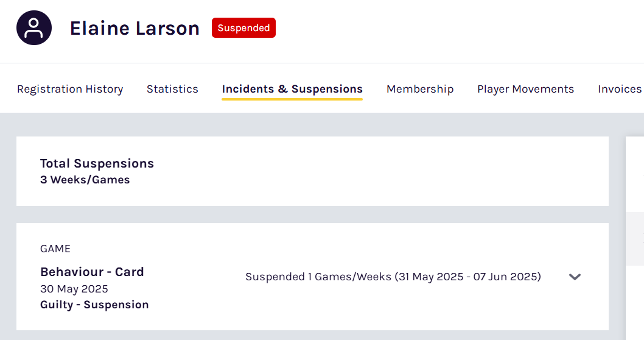Switch to the Statistics tab
The height and width of the screenshot is (340, 644).
tap(172, 89)
